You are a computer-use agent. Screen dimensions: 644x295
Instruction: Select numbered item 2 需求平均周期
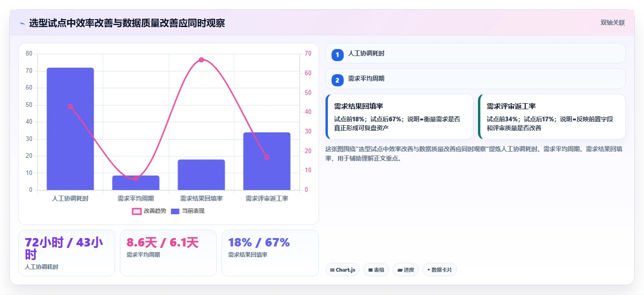(x=475, y=79)
